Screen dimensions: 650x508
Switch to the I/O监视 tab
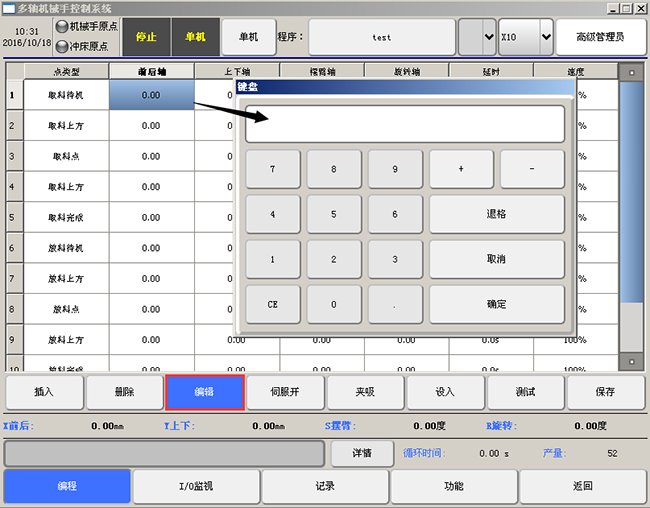(x=197, y=486)
